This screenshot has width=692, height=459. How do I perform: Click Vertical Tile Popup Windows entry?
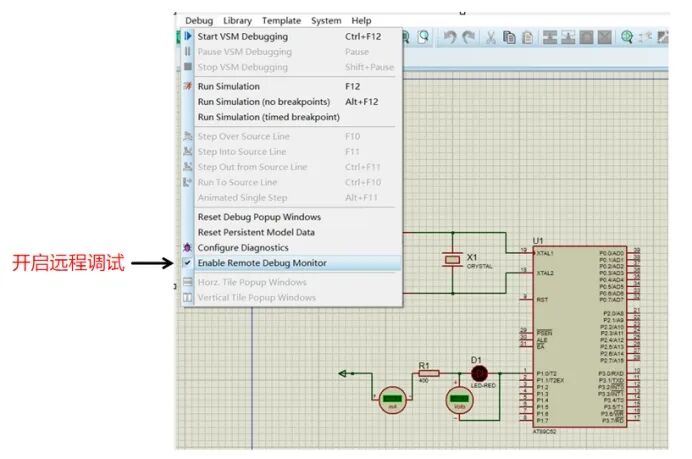tap(291, 298)
